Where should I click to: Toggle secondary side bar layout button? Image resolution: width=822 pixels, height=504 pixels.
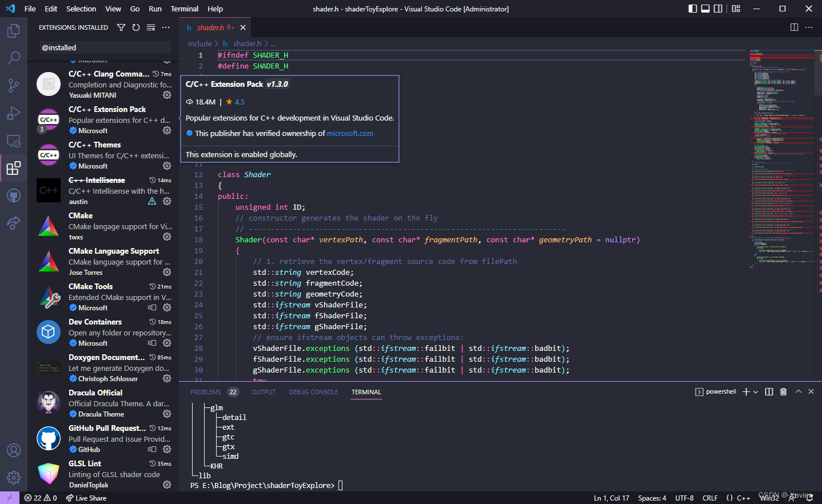[x=718, y=9]
